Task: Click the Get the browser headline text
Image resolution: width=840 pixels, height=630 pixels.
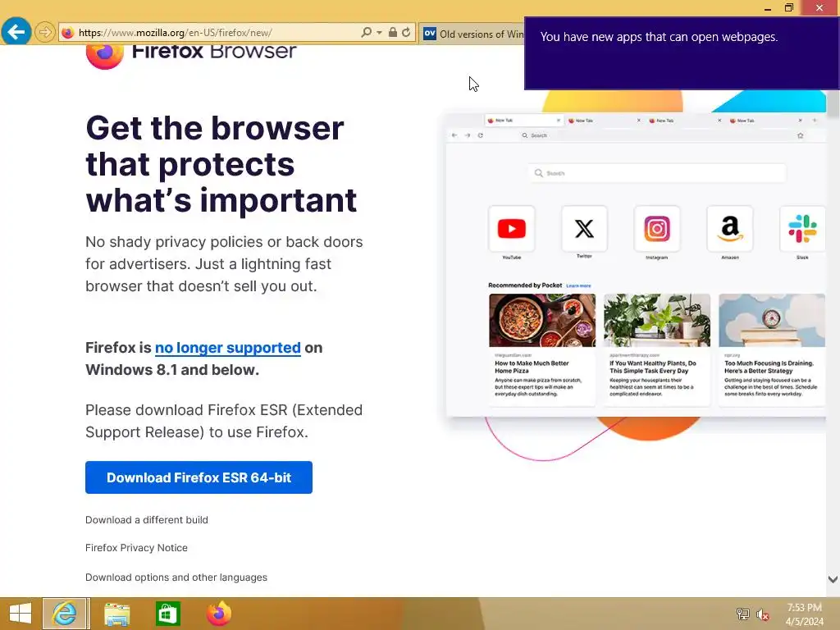Action: click(221, 164)
